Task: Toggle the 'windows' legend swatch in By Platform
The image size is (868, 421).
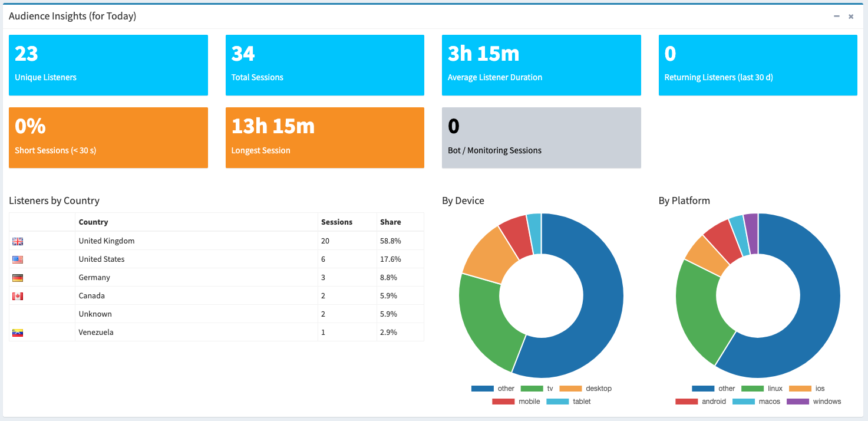Action: pyautogui.click(x=798, y=402)
